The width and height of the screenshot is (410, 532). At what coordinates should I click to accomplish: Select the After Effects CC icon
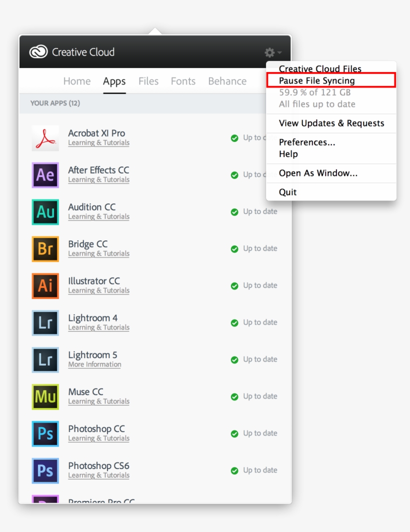(45, 175)
